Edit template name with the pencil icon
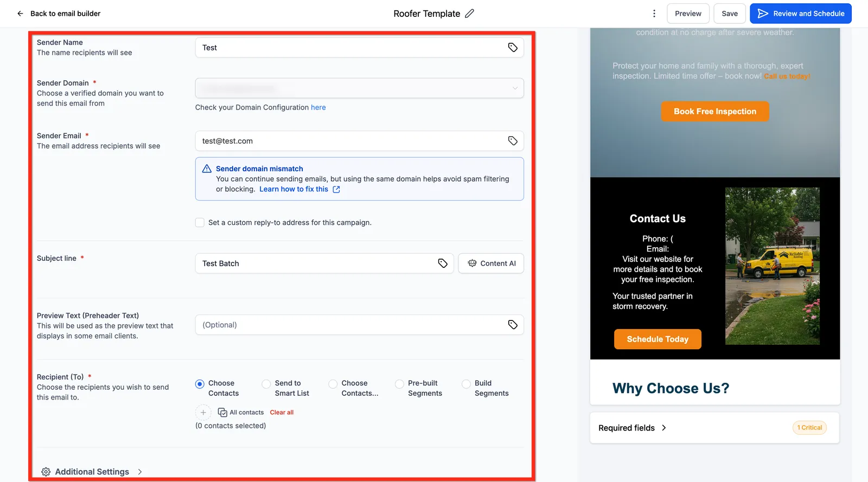The height and width of the screenshot is (482, 868). [x=470, y=14]
